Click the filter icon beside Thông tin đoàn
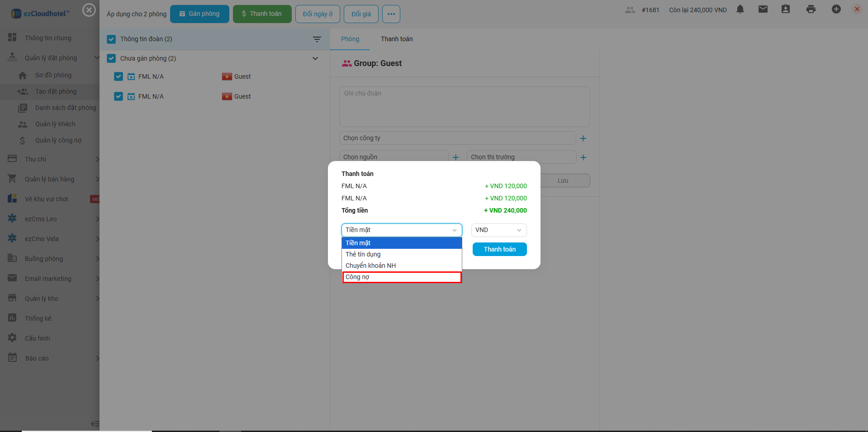868x432 pixels. pos(317,39)
